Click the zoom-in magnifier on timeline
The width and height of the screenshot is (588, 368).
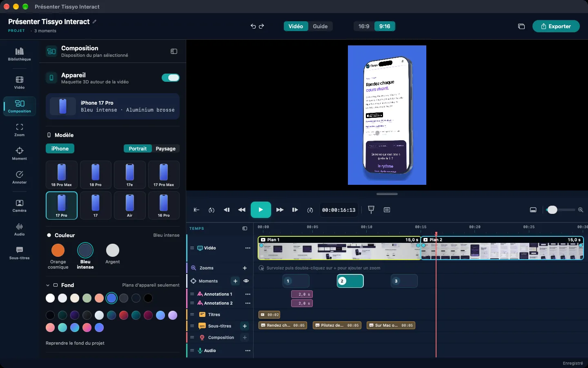coord(580,210)
